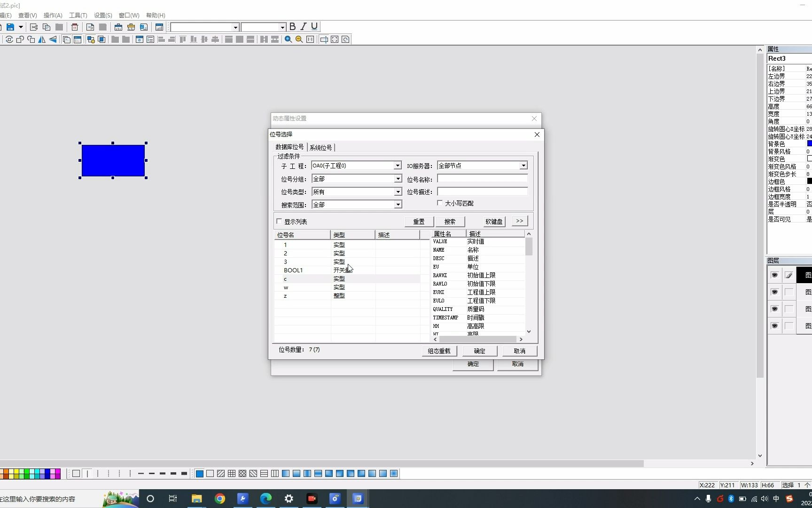Screen dimensions: 812x508
Task: Open the font size dropdown in toolbar
Action: tap(282, 27)
